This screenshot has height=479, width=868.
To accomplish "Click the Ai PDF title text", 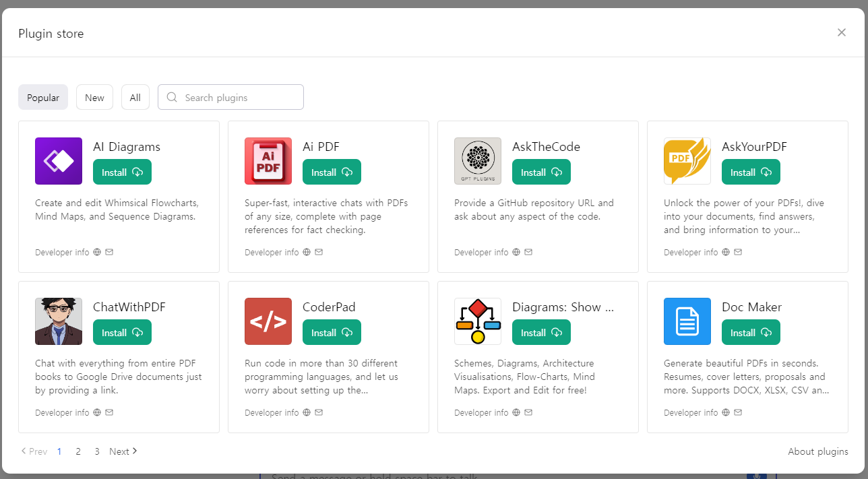I will point(321,147).
